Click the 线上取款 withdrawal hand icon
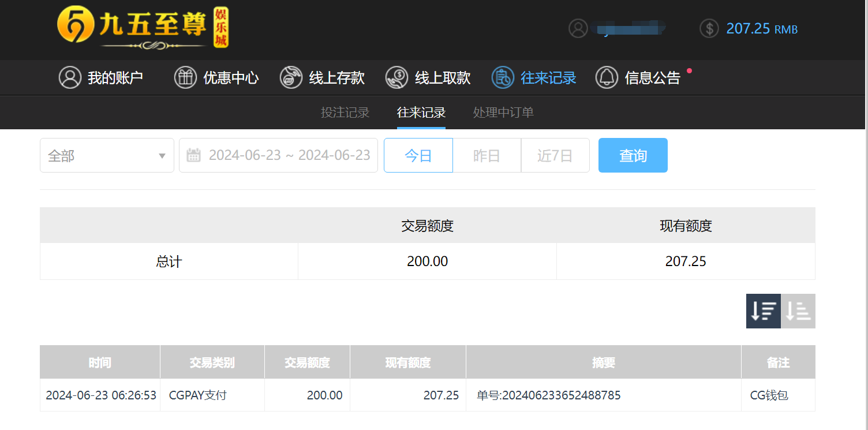Viewport: 868px width, 430px height. click(396, 77)
